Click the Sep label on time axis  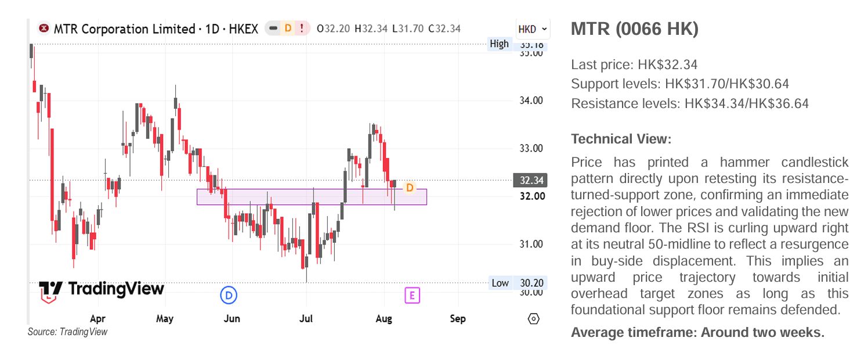[x=458, y=318]
